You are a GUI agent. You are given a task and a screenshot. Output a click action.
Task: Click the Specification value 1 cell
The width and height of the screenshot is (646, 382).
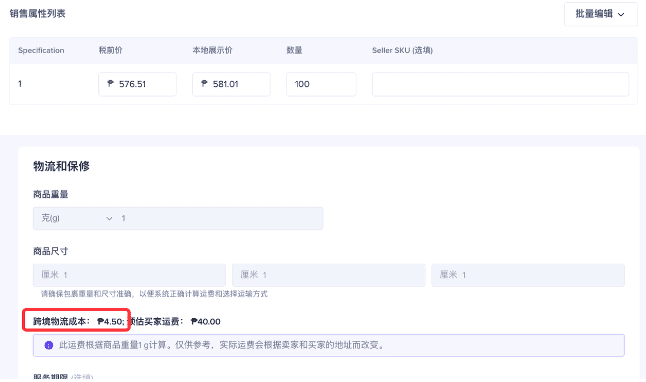(20, 84)
